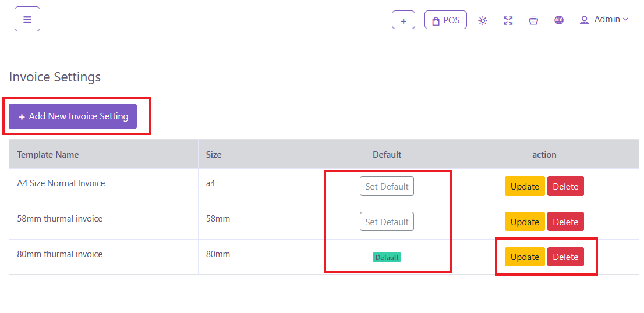Delete the 80mm thurmal invoice
644x313 pixels.
tap(565, 257)
